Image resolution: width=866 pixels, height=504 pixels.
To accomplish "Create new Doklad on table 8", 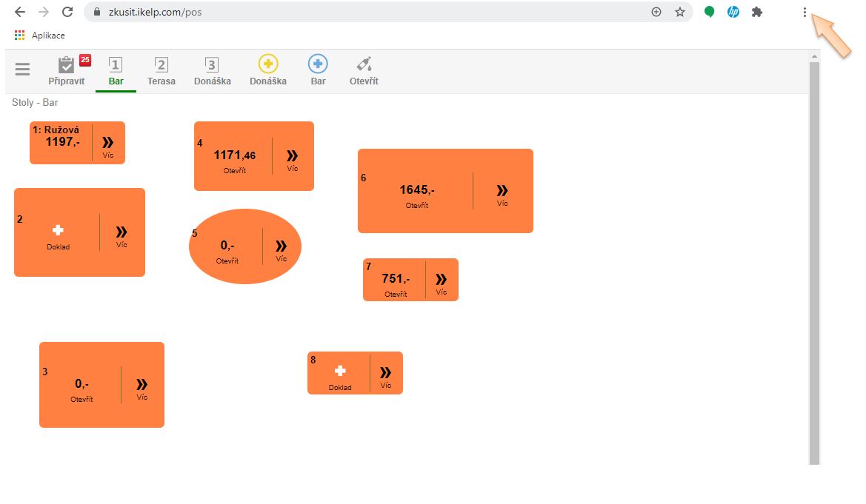I will [340, 375].
